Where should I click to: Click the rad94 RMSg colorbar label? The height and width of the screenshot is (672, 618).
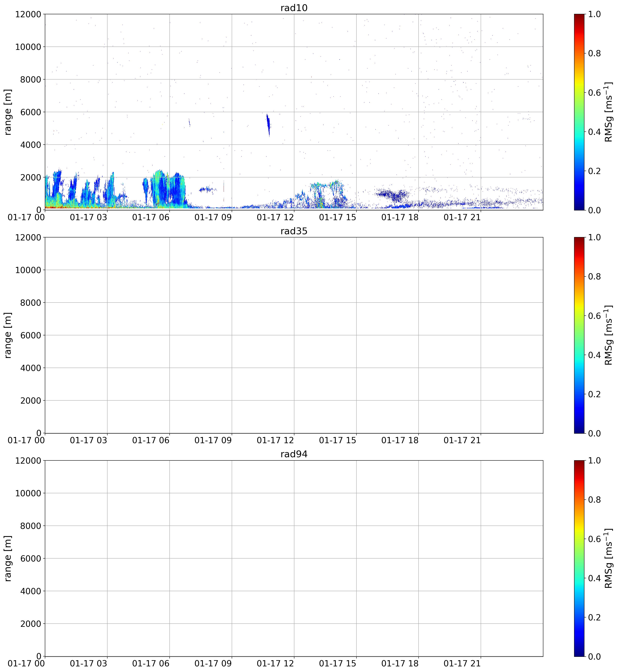click(609, 558)
